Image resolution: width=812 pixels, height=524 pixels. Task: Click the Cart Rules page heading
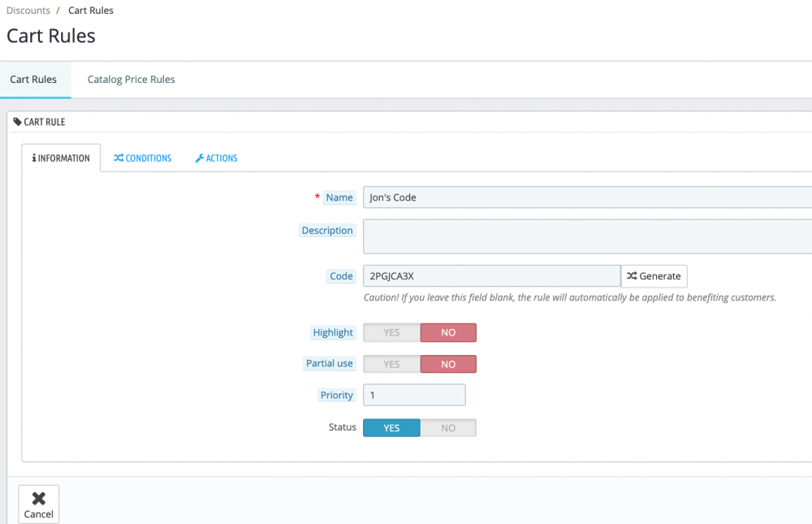[x=51, y=36]
